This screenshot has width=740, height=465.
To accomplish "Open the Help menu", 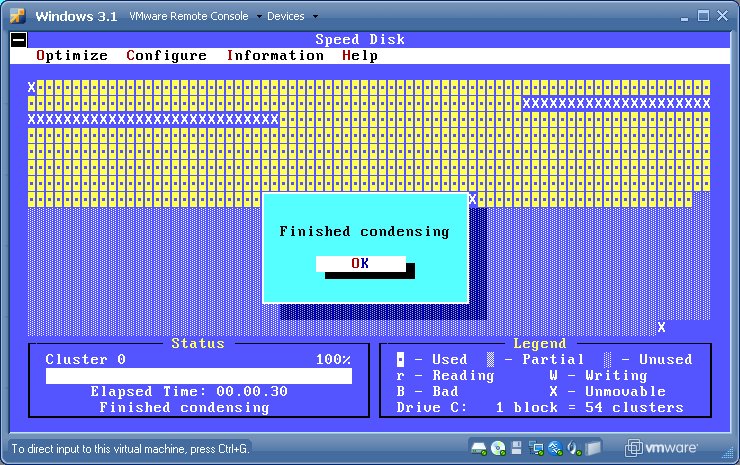I will pyautogui.click(x=360, y=56).
